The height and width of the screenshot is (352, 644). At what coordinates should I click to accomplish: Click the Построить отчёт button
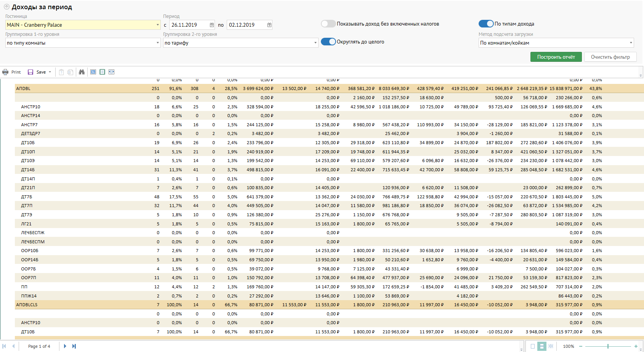click(556, 57)
